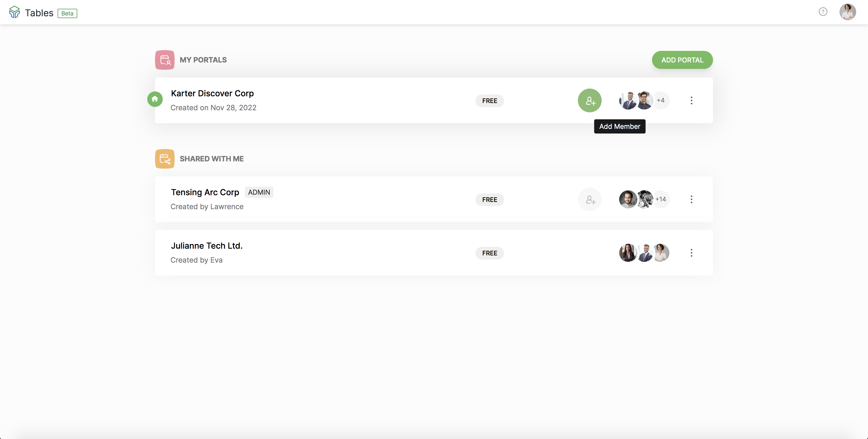Open the Karter Discover Corp portal
Screen dimensions: 868x439
coord(212,93)
